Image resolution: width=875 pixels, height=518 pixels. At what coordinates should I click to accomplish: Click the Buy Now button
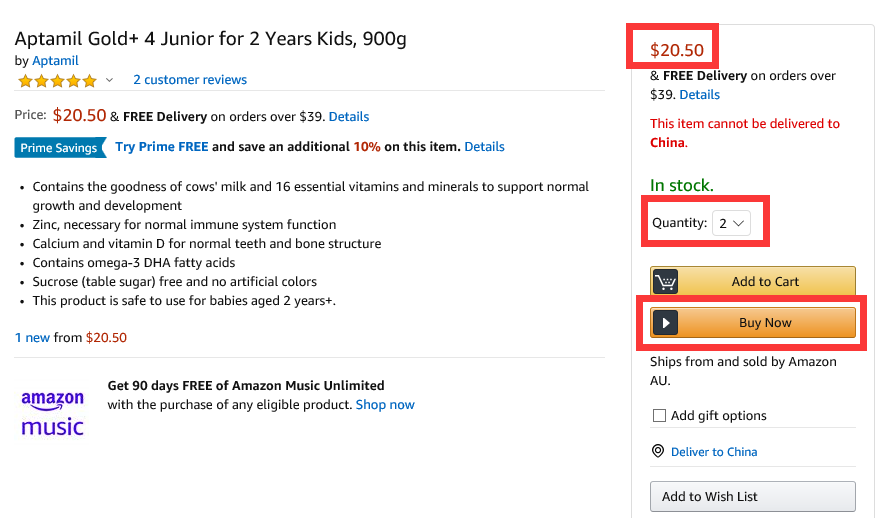(753, 323)
